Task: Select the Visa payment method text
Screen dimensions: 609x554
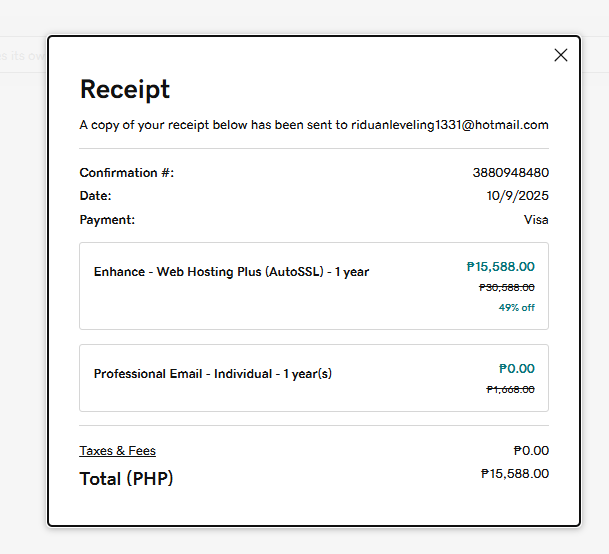Action: (536, 220)
